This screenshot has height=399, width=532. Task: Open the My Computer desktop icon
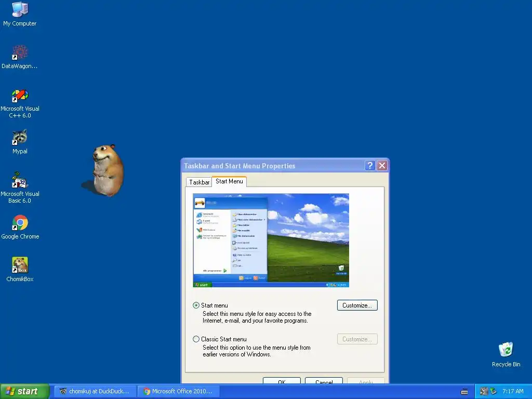pyautogui.click(x=20, y=14)
